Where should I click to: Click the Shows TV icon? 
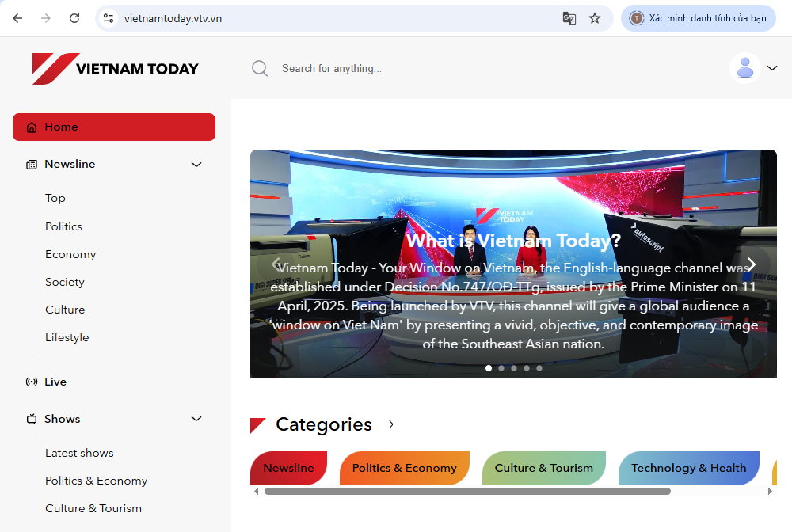32,419
